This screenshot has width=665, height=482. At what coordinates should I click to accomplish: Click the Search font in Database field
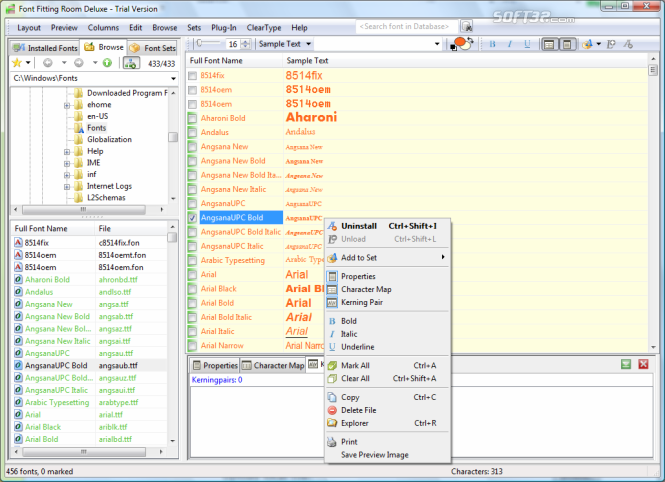point(407,26)
